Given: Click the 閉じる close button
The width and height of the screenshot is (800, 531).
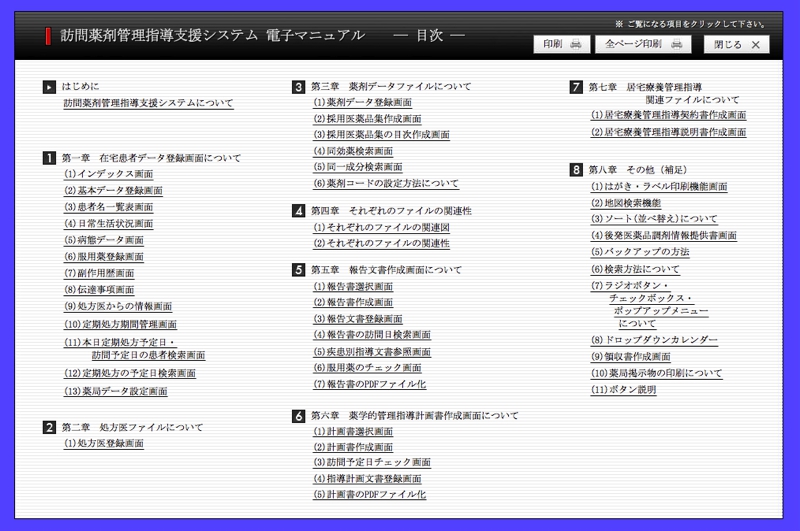Looking at the screenshot, I should tap(736, 44).
